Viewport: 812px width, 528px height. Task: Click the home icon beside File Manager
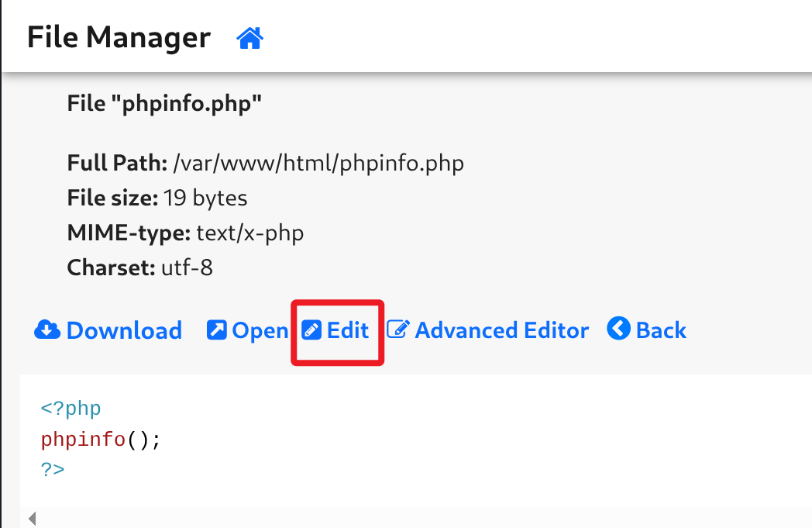(x=249, y=38)
